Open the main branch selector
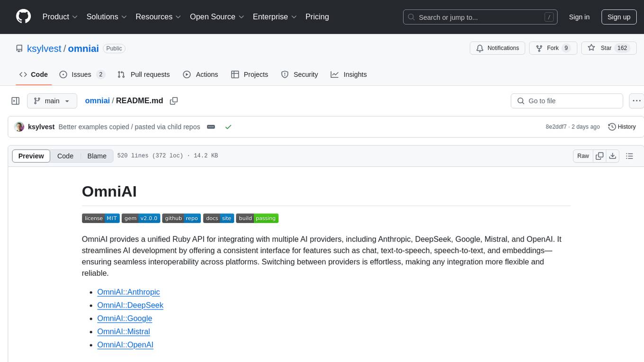Viewport: 644px width, 362px height. [x=52, y=101]
